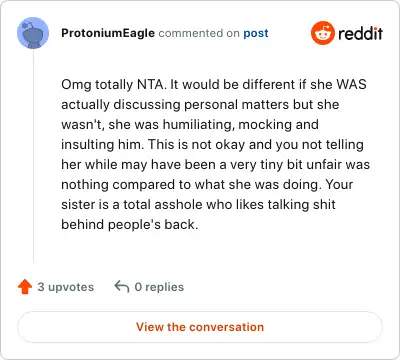Click the line beginning "insulting him. This"

click(x=212, y=144)
